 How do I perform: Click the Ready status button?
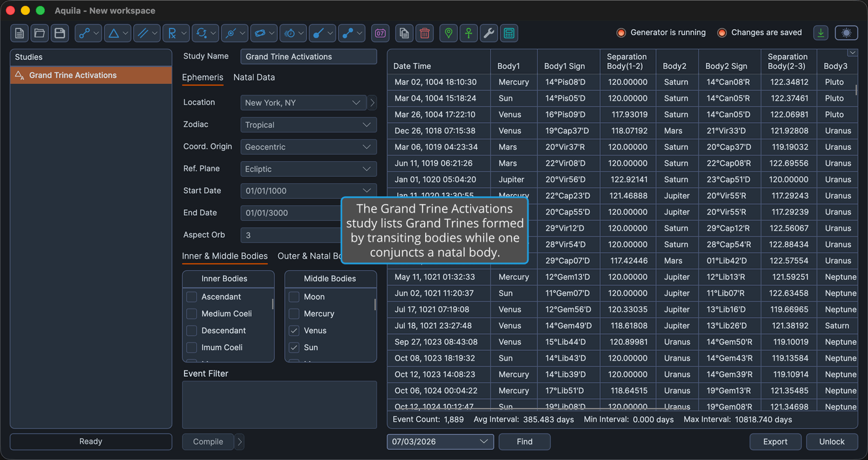(x=91, y=442)
